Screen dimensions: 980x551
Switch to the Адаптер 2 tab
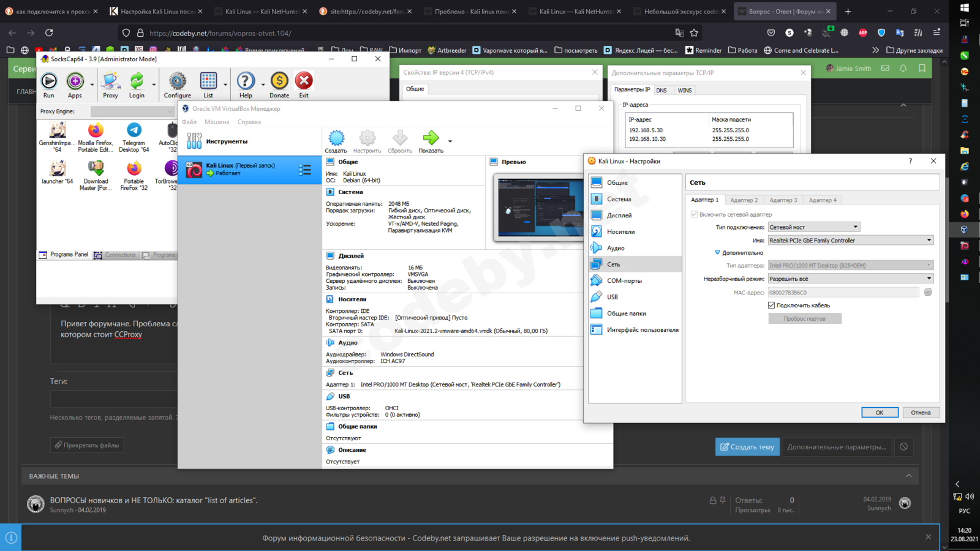tap(744, 200)
